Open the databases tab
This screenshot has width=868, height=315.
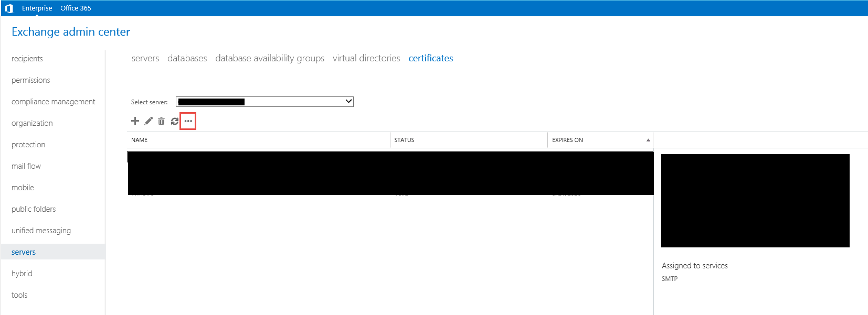187,58
